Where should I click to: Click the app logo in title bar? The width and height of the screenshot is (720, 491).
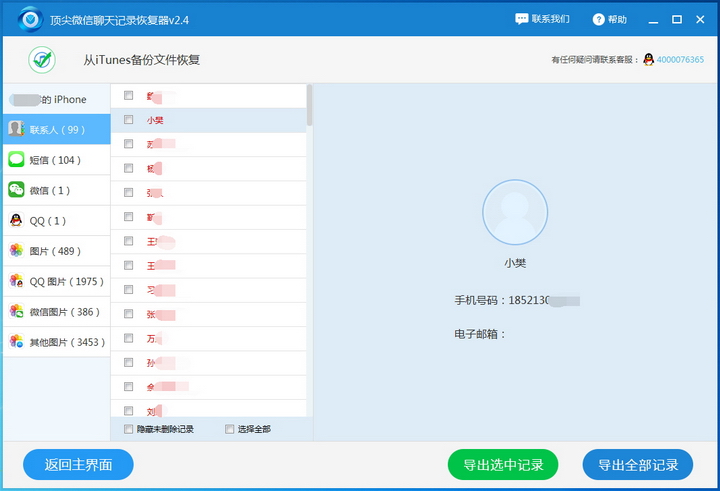[31, 19]
